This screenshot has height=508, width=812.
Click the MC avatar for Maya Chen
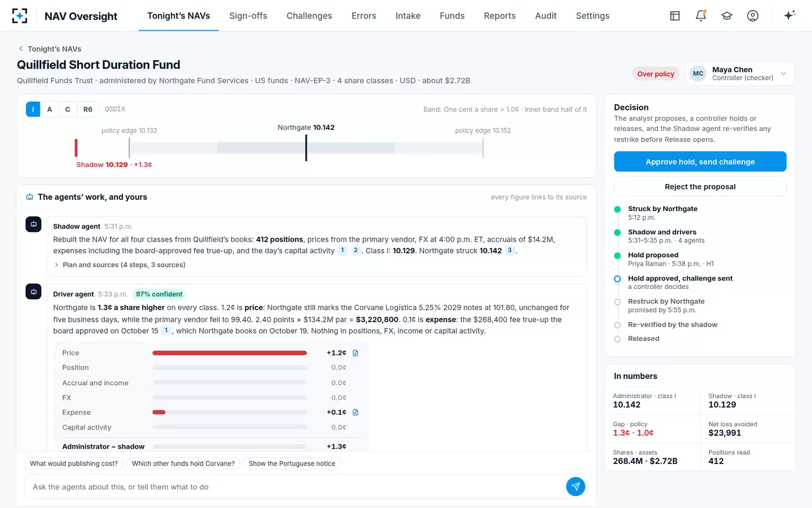[698, 73]
